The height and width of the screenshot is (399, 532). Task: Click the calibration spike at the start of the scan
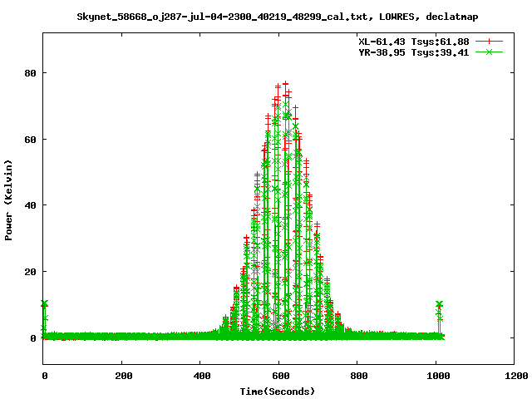pyautogui.click(x=44, y=316)
